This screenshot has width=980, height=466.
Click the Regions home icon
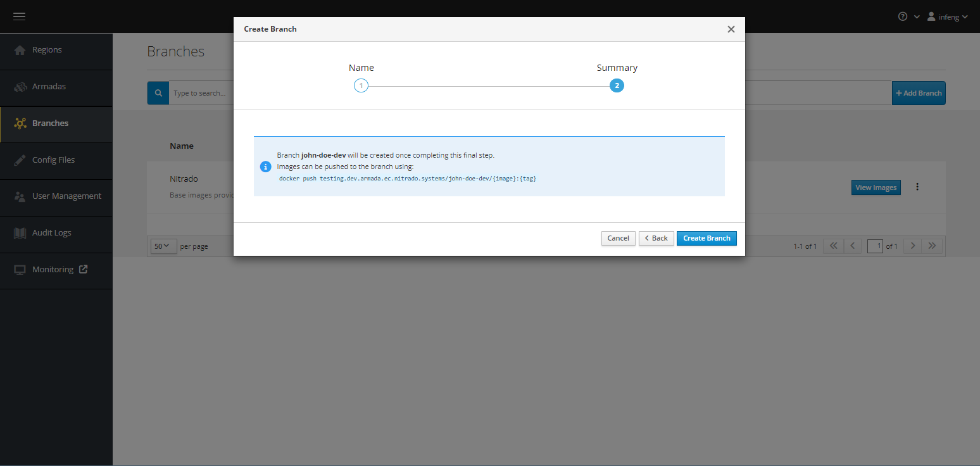tap(20, 50)
